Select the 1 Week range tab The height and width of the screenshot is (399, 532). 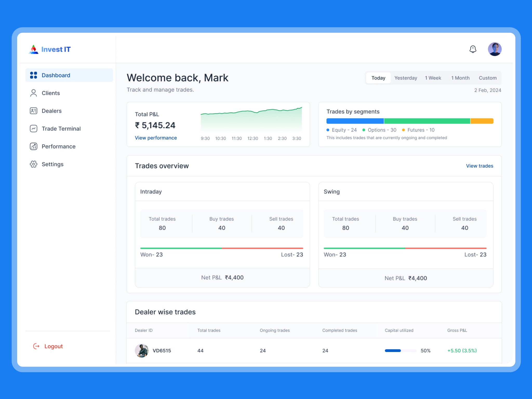coord(433,78)
